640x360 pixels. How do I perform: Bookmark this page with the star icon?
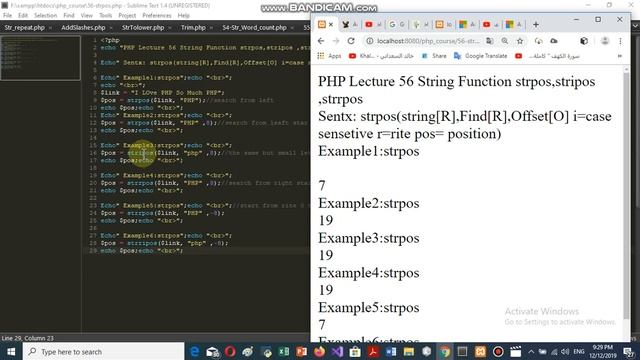pyautogui.click(x=520, y=41)
